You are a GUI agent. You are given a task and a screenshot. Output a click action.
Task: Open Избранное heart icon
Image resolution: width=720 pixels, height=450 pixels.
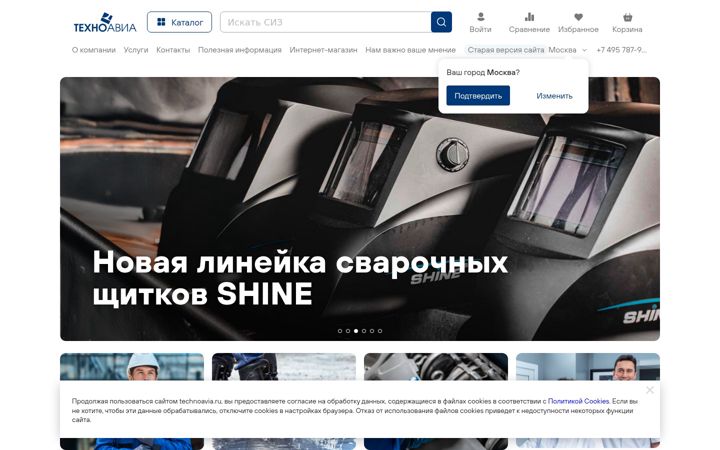point(578,22)
